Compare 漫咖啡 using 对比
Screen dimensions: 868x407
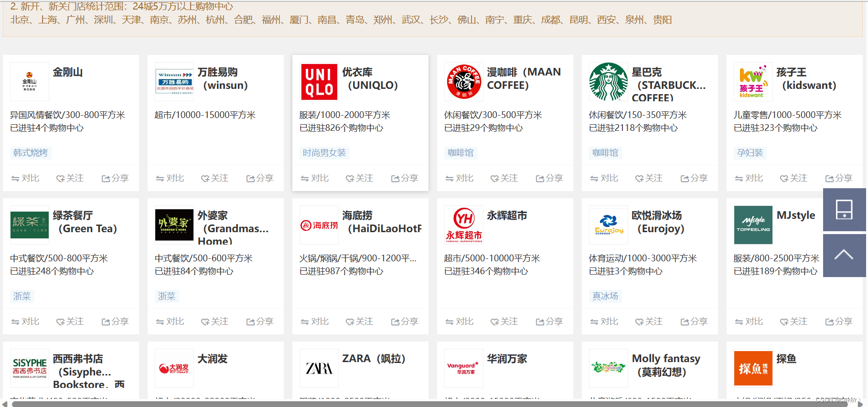[x=460, y=178]
